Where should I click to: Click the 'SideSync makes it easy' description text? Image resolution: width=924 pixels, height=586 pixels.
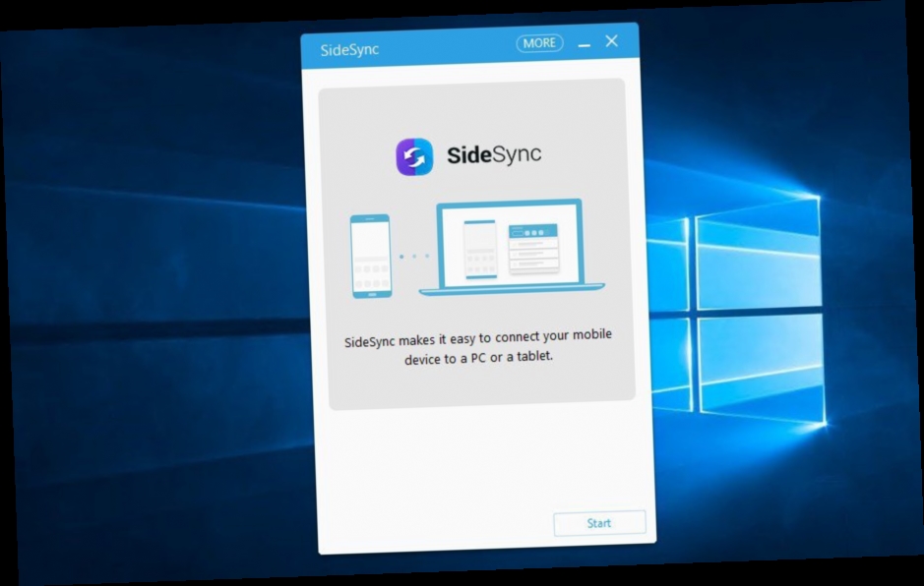[x=478, y=347]
